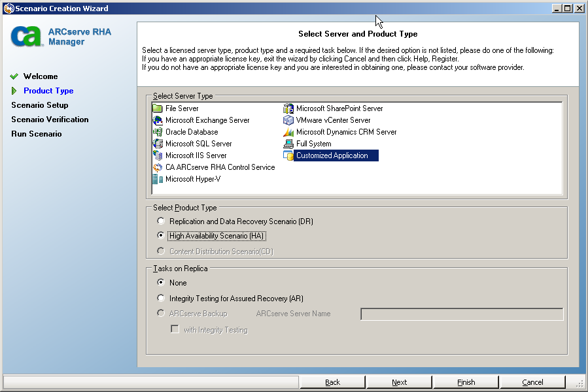Select Integrity Testing for Assured Recovery
The image size is (588, 392).
(161, 298)
